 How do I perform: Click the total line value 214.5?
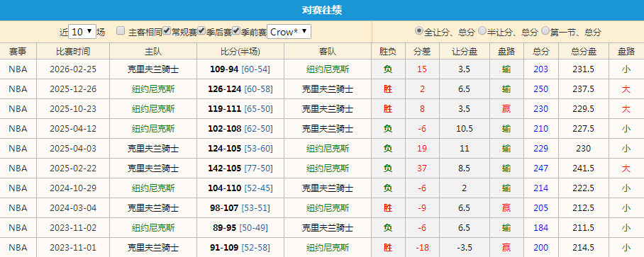tap(584, 248)
